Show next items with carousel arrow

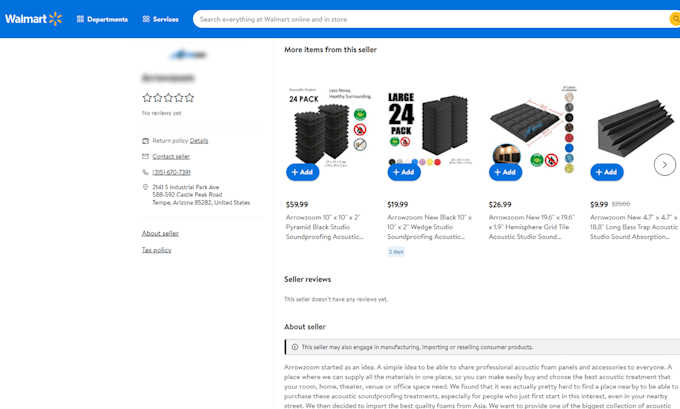664,165
